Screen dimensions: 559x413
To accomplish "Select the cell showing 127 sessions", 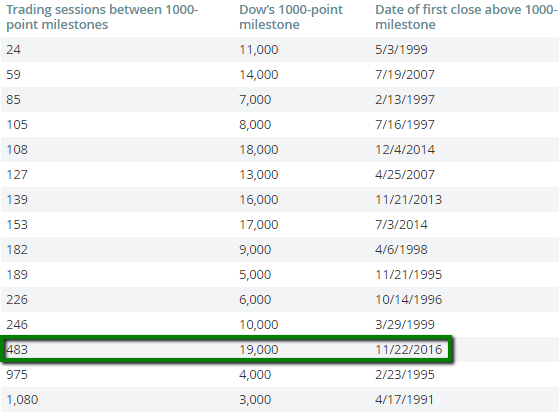I will pos(17,174).
